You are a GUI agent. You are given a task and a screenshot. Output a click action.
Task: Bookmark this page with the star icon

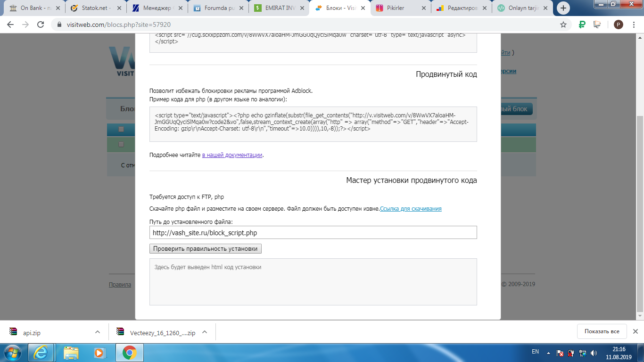point(563,25)
